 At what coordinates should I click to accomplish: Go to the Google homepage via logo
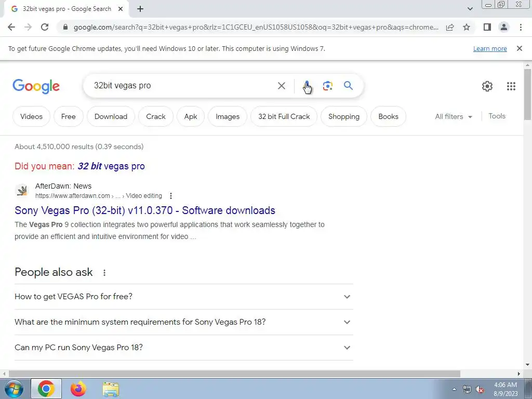pyautogui.click(x=36, y=86)
